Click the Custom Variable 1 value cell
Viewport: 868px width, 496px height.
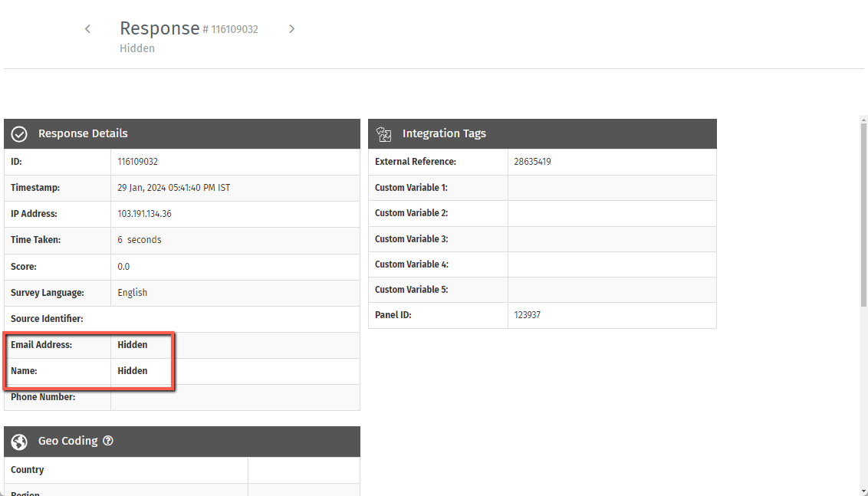point(611,188)
